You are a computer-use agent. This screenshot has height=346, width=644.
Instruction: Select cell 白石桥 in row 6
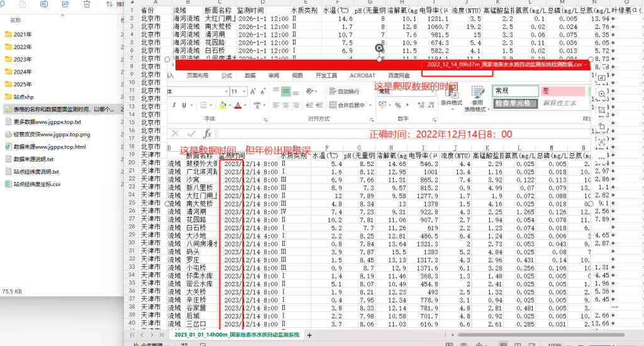point(219,50)
